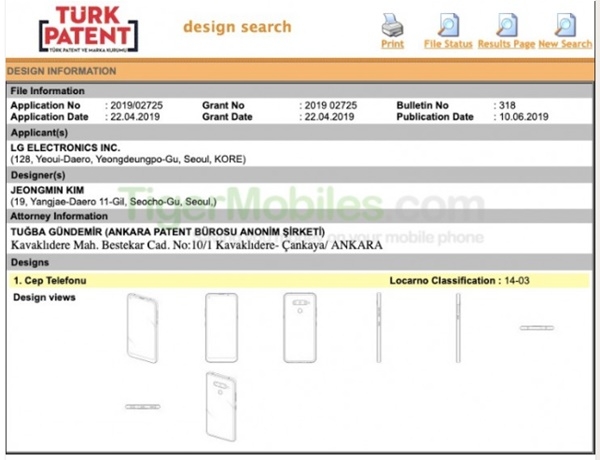Click the Results Page magnifier icon
The width and height of the screenshot is (600, 460).
coord(507,25)
